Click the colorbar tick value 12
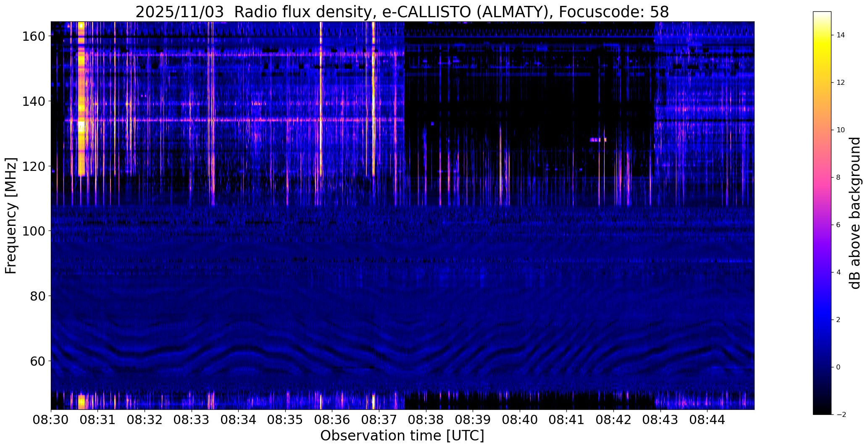The height and width of the screenshot is (448, 868). point(840,83)
